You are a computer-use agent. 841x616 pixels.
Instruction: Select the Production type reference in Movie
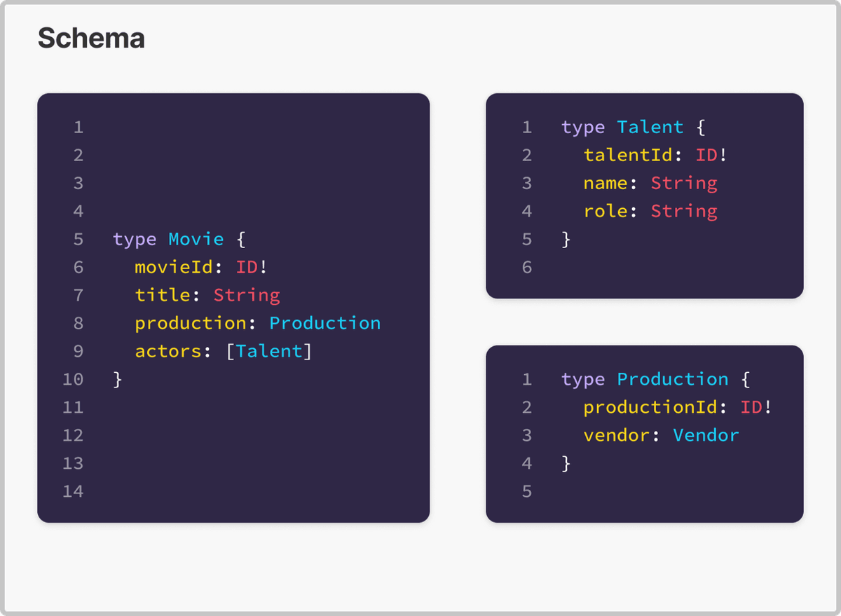point(325,323)
